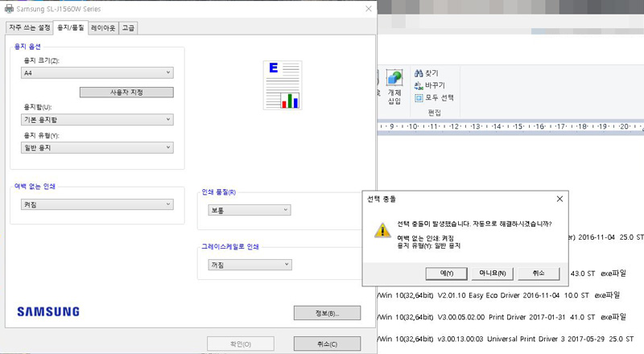Click the 모두 선택 icon in WordPad
Screen dimensions: 644x354
click(x=419, y=97)
